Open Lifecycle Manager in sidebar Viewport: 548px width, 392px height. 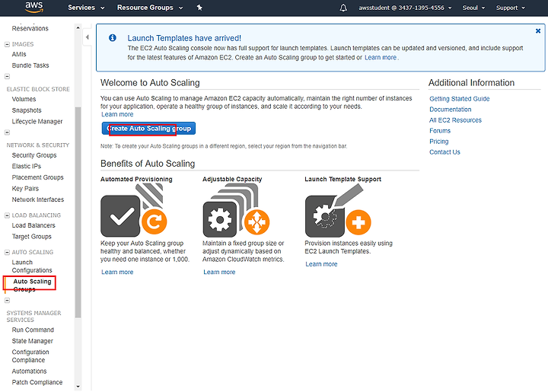tap(37, 122)
